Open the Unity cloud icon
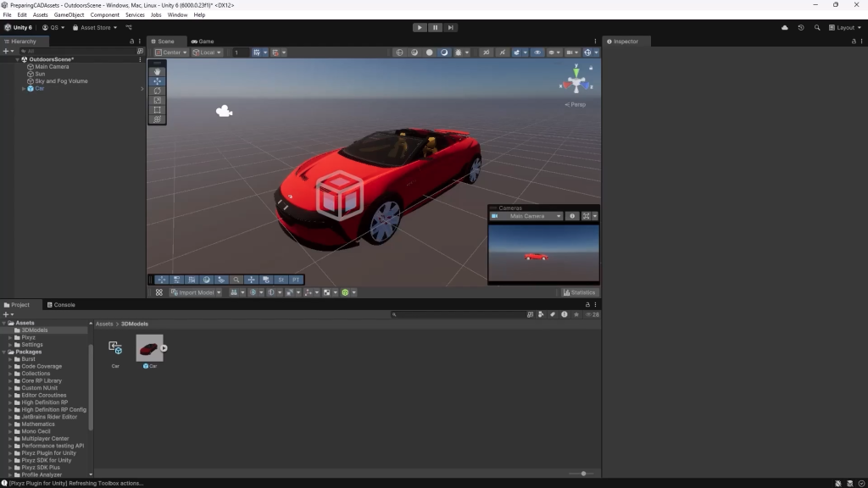 (x=784, y=28)
